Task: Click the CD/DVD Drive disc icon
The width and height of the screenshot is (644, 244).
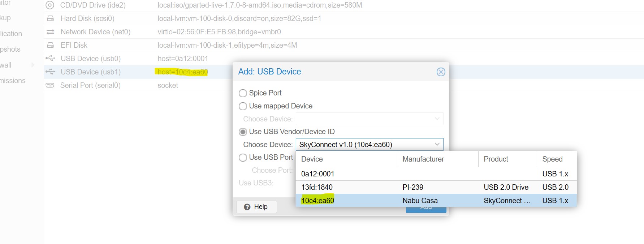Action: coord(50,5)
